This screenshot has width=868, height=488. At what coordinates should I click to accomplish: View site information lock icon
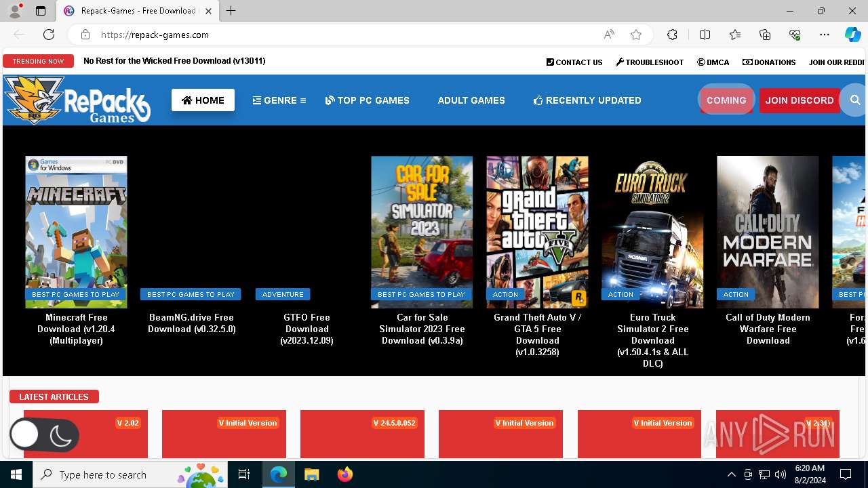point(85,35)
